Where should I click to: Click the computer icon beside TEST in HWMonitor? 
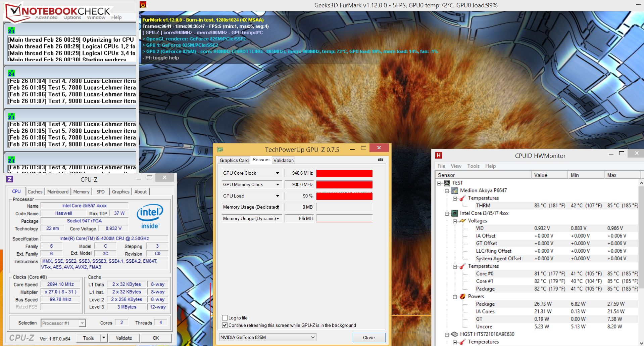[447, 183]
